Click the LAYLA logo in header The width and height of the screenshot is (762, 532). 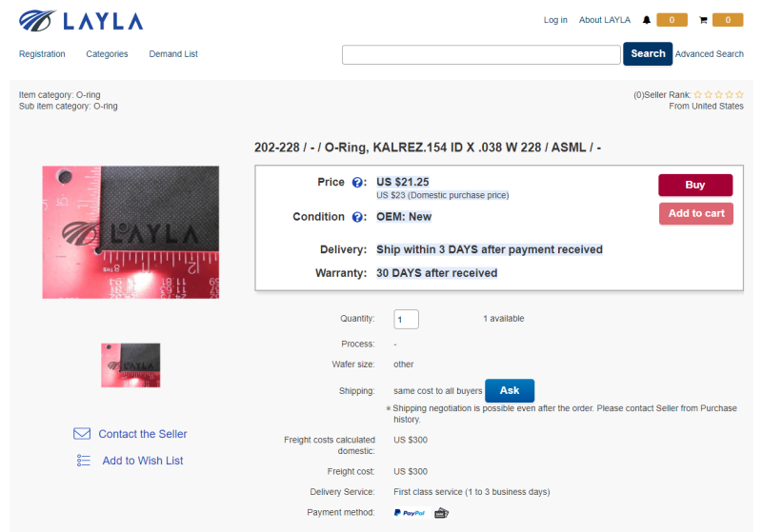pos(81,21)
